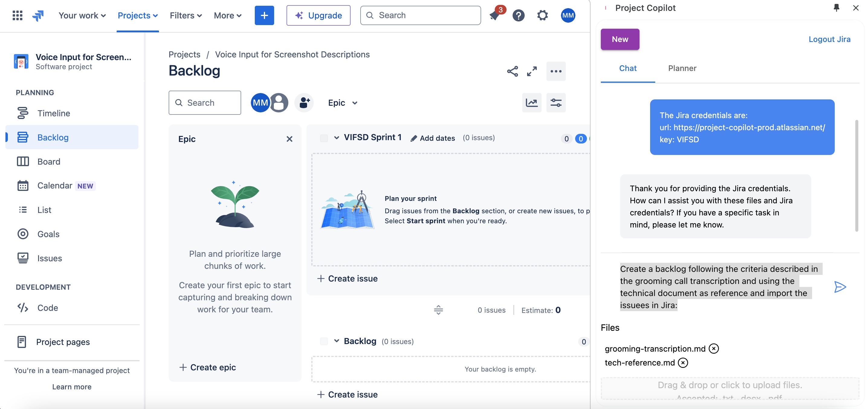The height and width of the screenshot is (409, 868).
Task: Collapse the Backlog section chevron
Action: [x=336, y=341]
